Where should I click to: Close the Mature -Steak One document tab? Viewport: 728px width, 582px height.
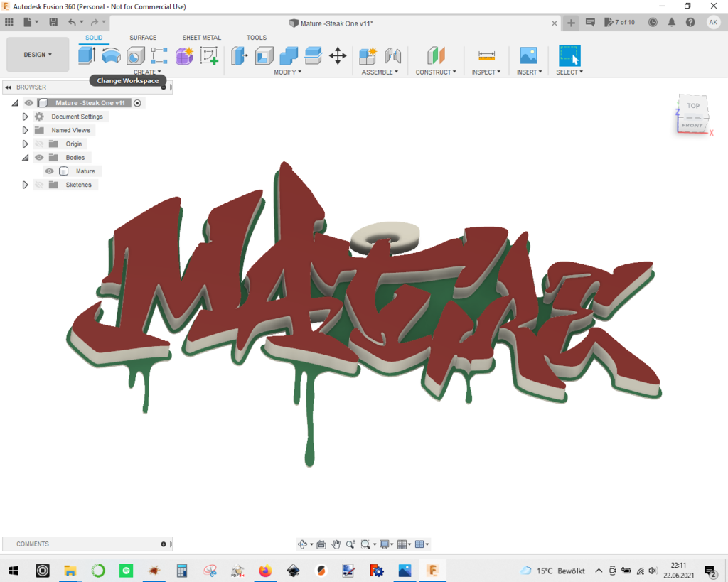(x=555, y=23)
